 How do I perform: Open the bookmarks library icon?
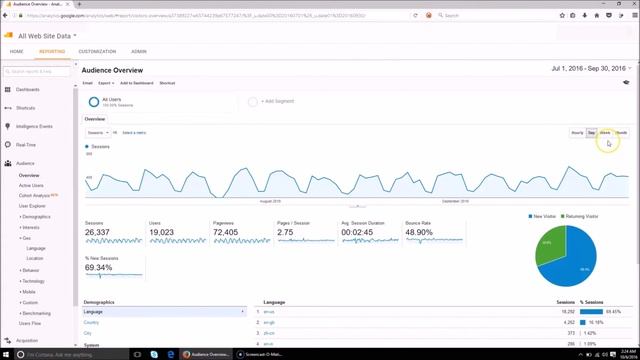pyautogui.click(x=573, y=16)
